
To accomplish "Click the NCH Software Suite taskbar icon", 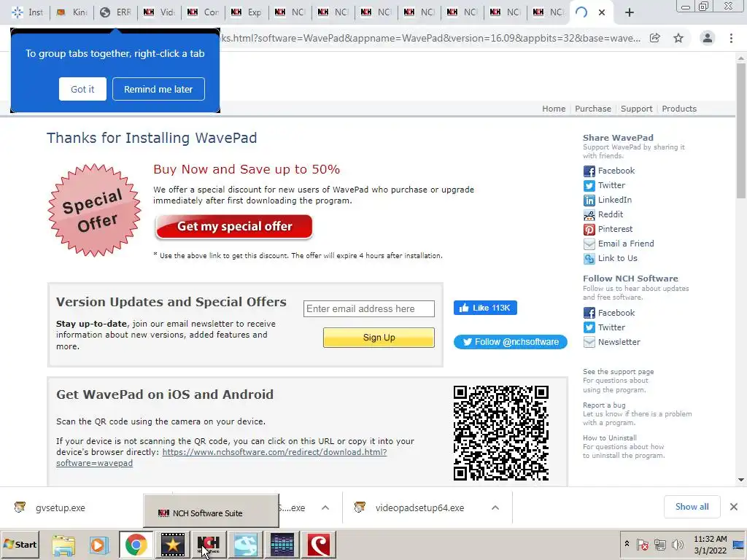I will click(x=209, y=544).
